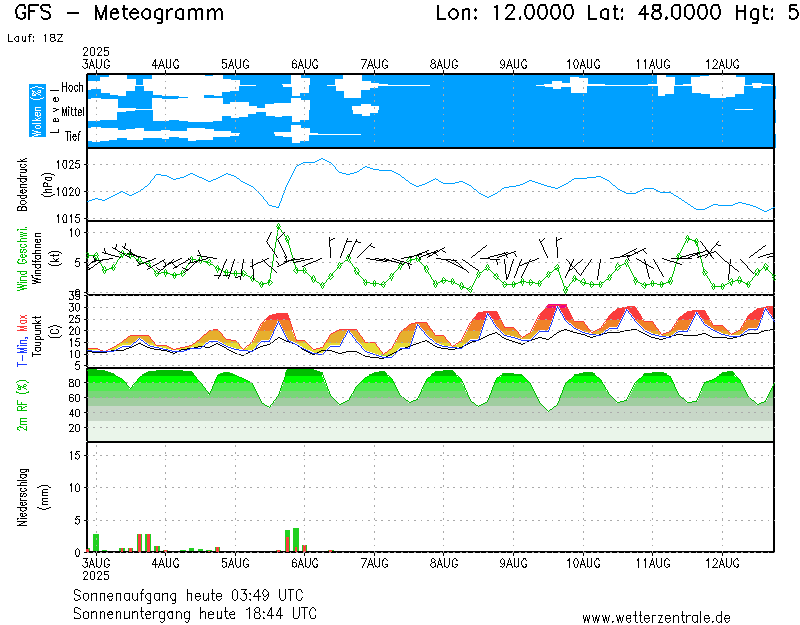Screen dimensions: 800x625
Task: Select the "30" value on temperature axis
Action: pyautogui.click(x=75, y=308)
